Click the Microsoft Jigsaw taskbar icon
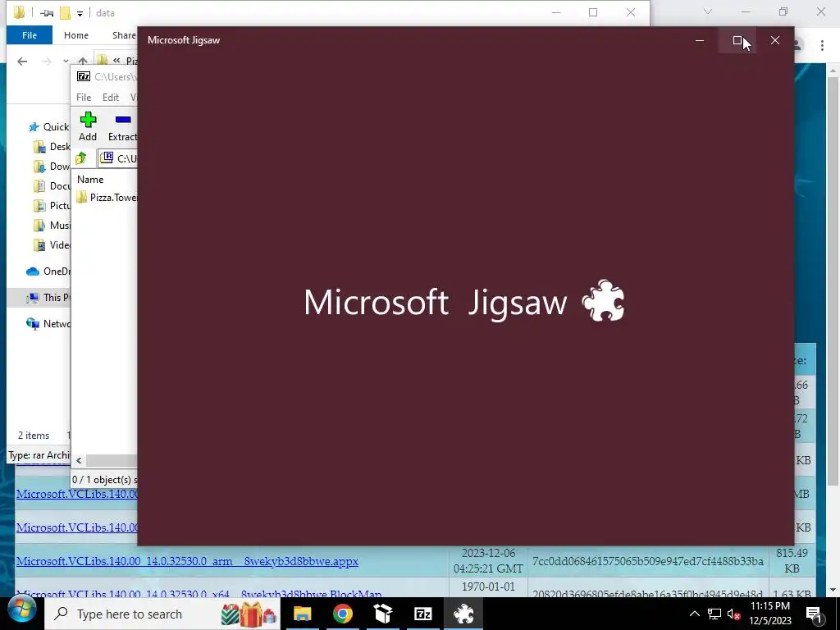Viewport: 840px width, 630px height. (x=463, y=614)
